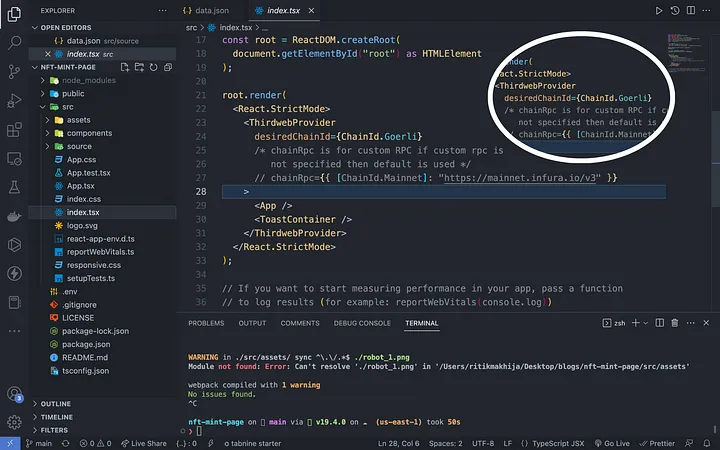
Task: Open the Search view in activity bar
Action: [15, 43]
